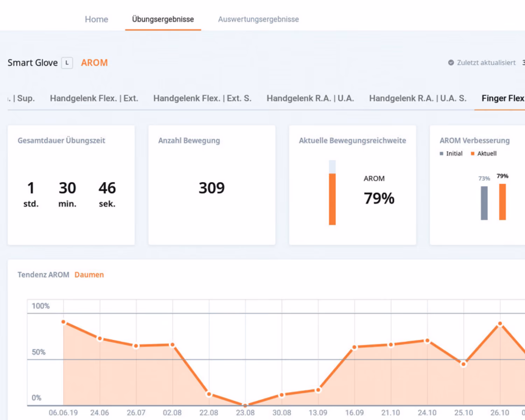Select the partially visible Sup. tab
The height and width of the screenshot is (420, 525).
click(21, 98)
